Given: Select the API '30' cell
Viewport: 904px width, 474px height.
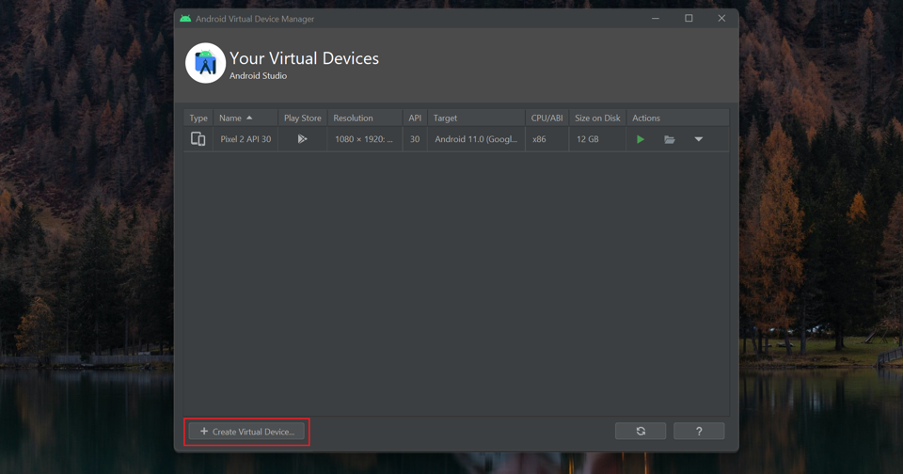Looking at the screenshot, I should (x=415, y=139).
